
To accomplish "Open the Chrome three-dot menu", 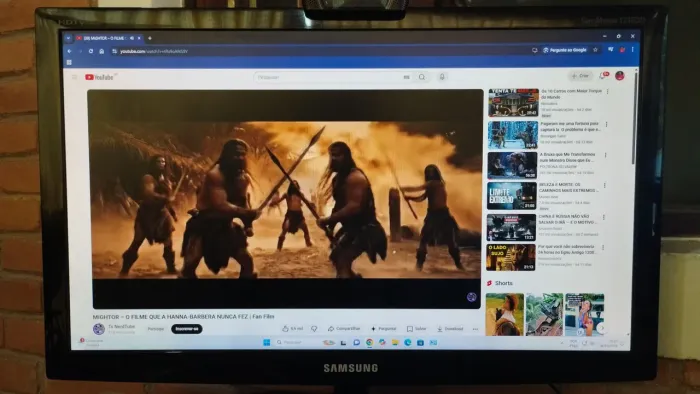I will [633, 50].
